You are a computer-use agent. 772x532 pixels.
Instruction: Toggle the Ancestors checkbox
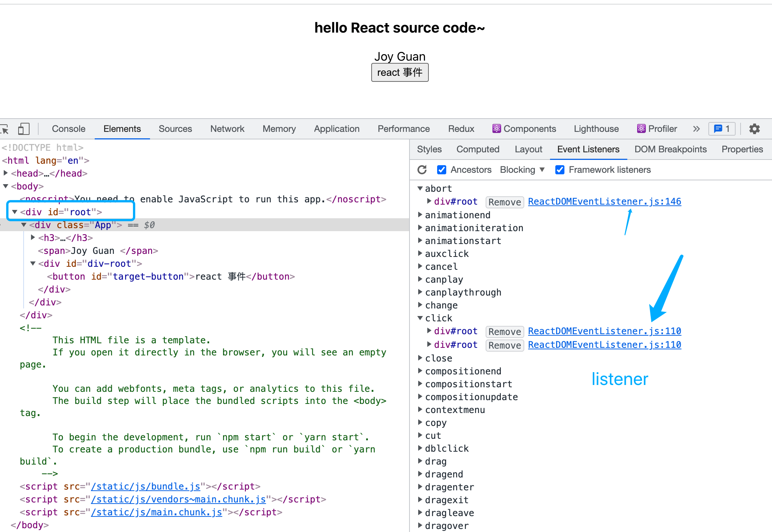[441, 170]
